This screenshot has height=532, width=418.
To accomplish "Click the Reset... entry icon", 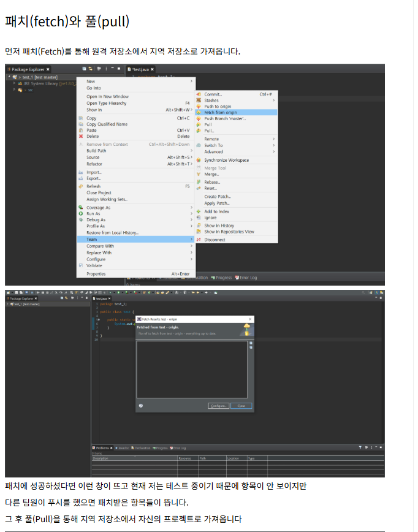I will [x=199, y=188].
